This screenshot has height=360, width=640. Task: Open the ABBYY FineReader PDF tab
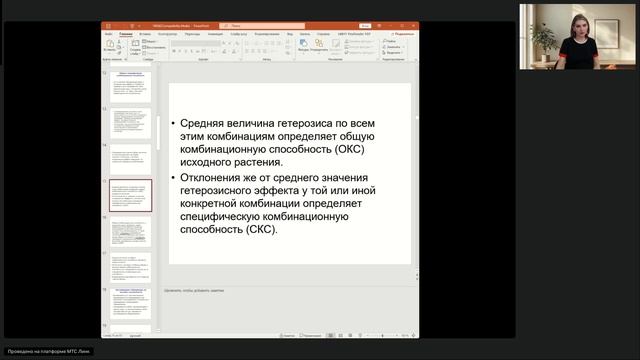[x=354, y=34]
